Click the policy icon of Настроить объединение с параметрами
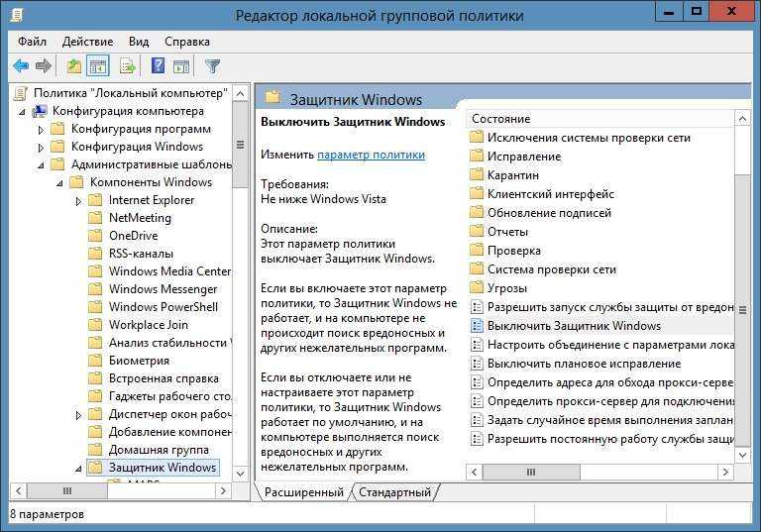Screen dimensions: 761x532 (x=477, y=345)
